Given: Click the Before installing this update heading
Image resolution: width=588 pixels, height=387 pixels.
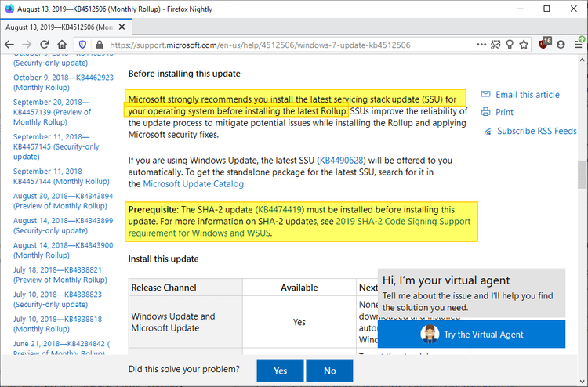Looking at the screenshot, I should click(184, 74).
